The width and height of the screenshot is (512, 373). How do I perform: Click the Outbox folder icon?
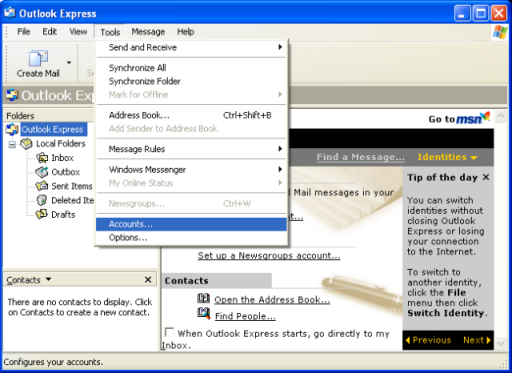click(x=42, y=172)
